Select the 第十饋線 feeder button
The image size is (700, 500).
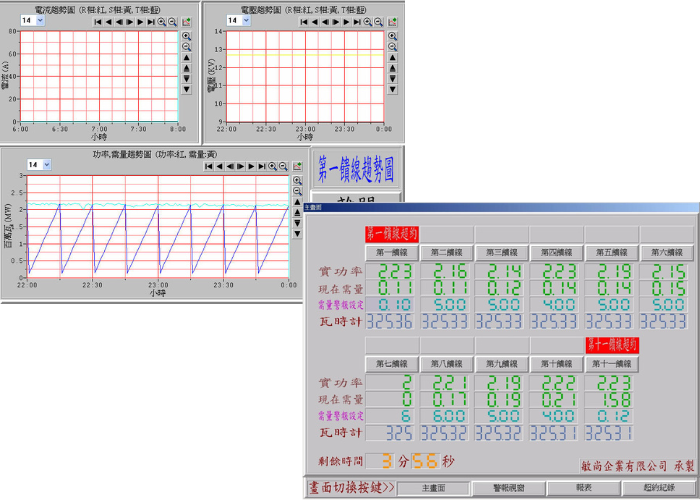[557, 364]
